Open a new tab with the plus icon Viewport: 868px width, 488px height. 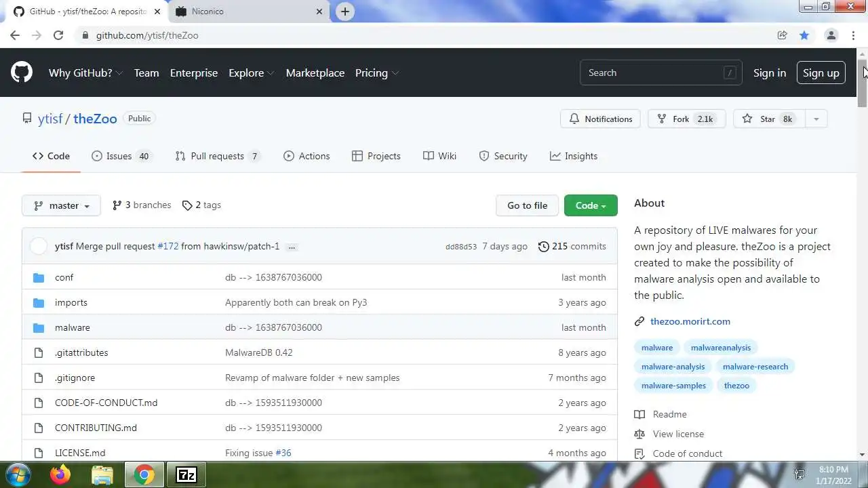point(345,12)
